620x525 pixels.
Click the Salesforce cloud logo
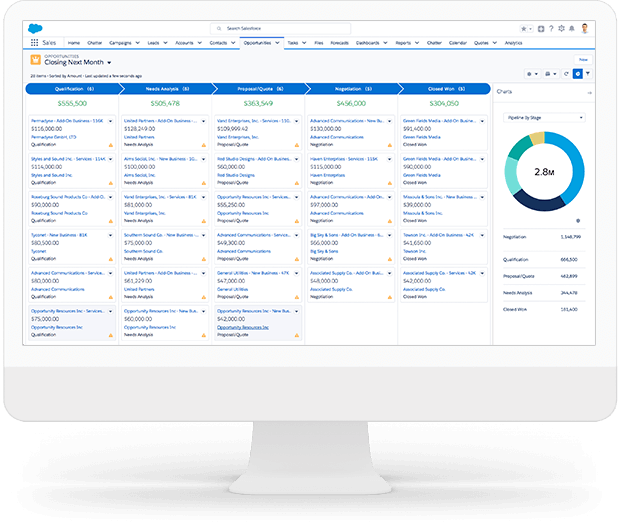click(35, 28)
